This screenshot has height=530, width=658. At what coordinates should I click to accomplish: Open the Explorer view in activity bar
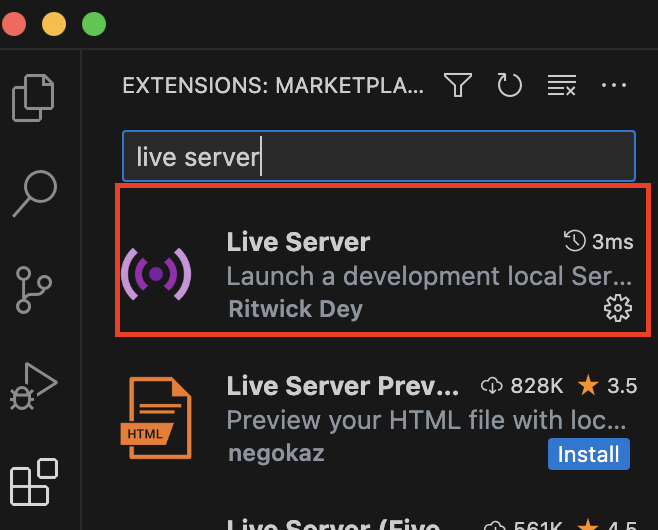[33, 98]
